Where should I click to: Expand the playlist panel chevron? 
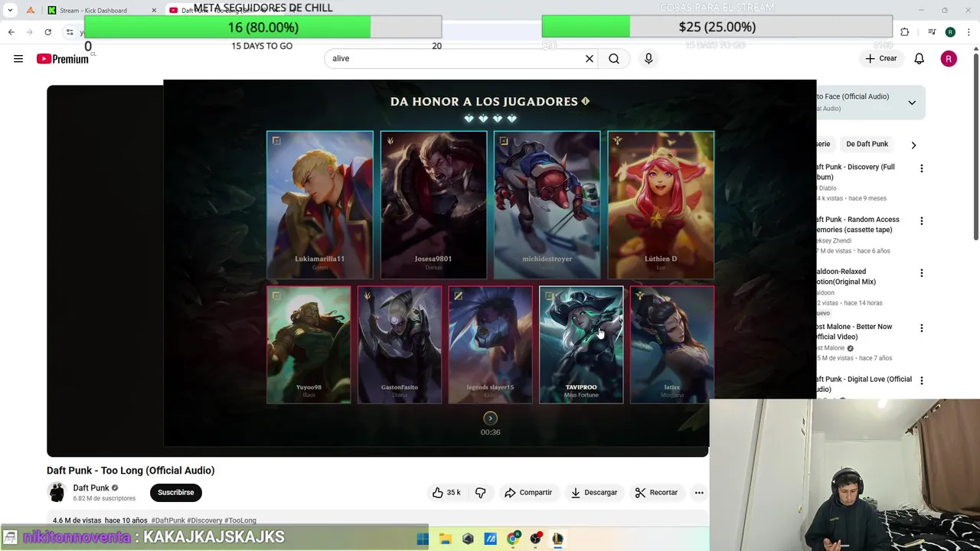(x=912, y=103)
